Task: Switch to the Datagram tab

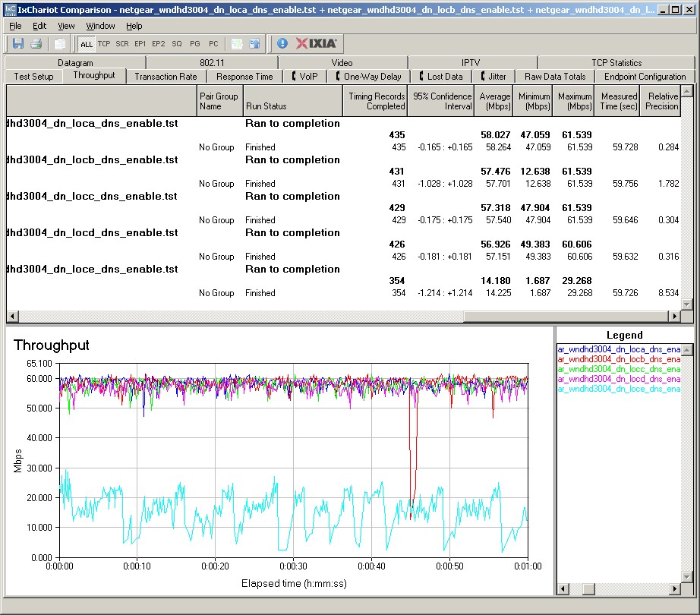Action: pos(75,63)
